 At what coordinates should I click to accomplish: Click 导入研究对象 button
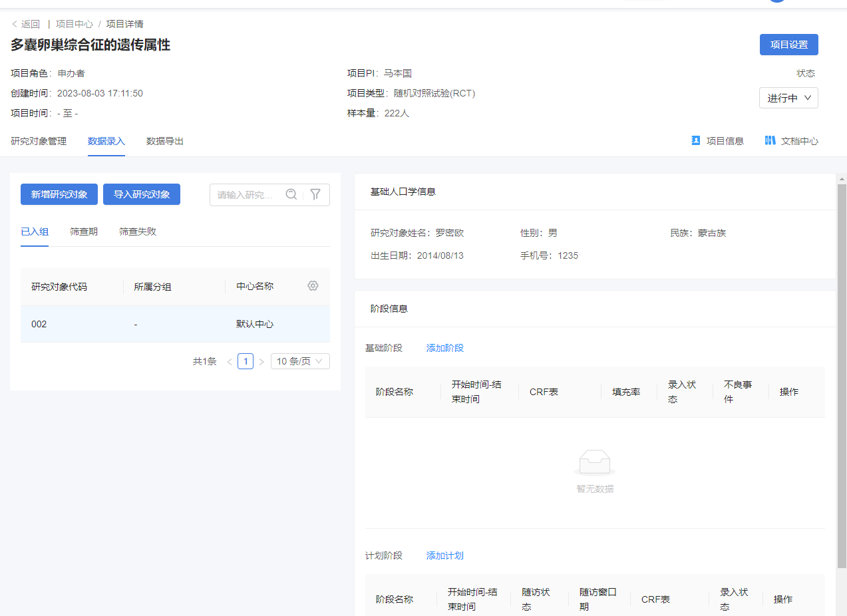pyautogui.click(x=142, y=194)
